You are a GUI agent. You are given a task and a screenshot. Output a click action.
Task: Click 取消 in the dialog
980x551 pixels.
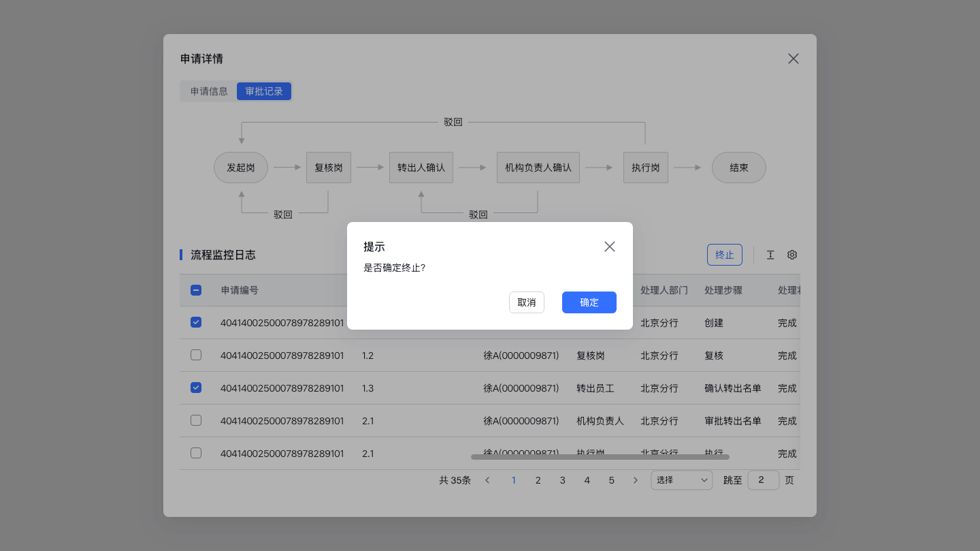[x=527, y=302]
